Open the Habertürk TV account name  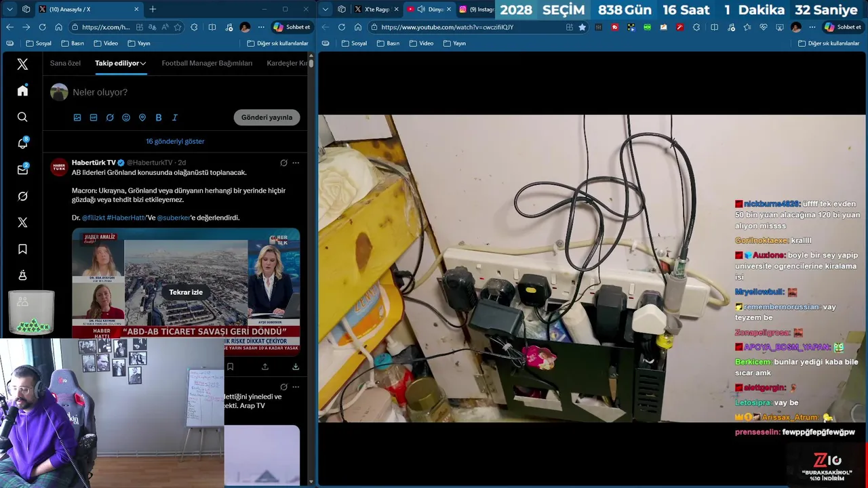[x=94, y=163]
